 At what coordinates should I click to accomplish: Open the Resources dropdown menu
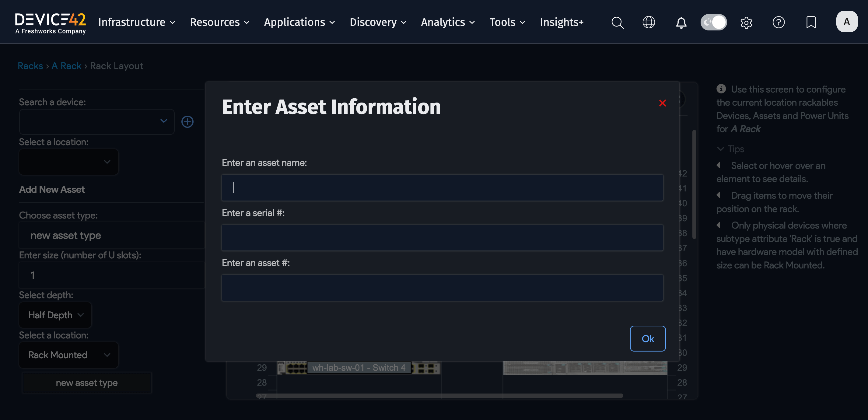[x=220, y=22]
